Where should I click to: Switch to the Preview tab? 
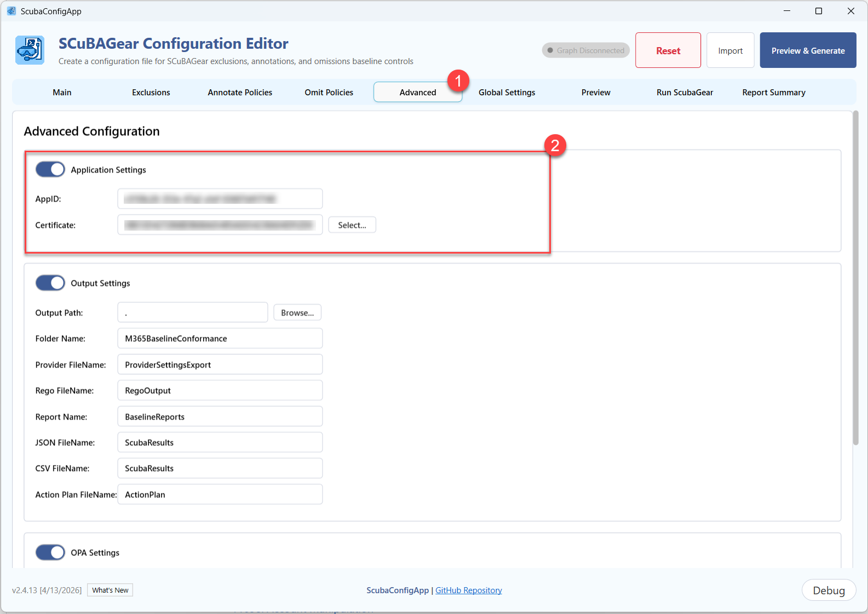pyautogui.click(x=596, y=93)
